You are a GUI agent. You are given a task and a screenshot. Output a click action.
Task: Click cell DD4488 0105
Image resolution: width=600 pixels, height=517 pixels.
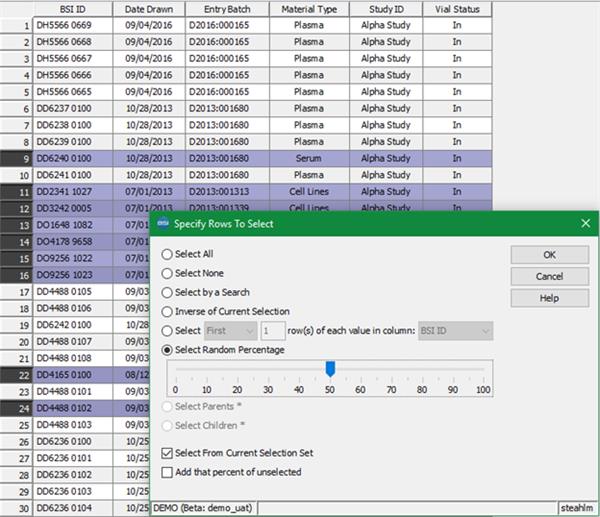click(x=73, y=292)
